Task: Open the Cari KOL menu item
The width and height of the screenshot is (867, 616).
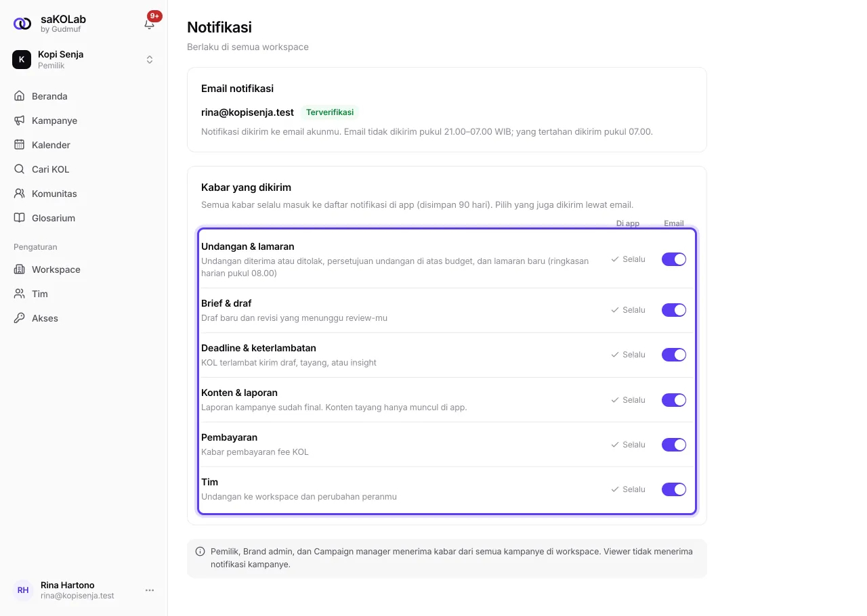Action: click(83, 169)
